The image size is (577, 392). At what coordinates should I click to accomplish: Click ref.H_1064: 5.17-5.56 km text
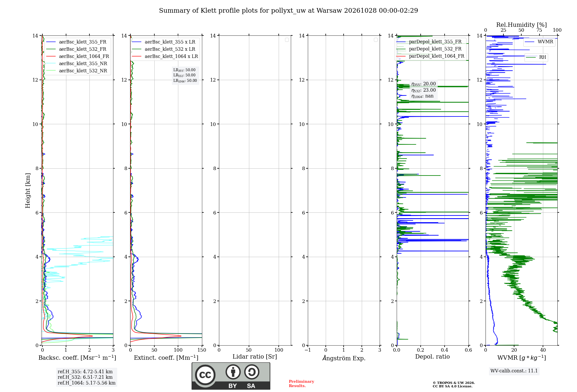[x=87, y=383]
